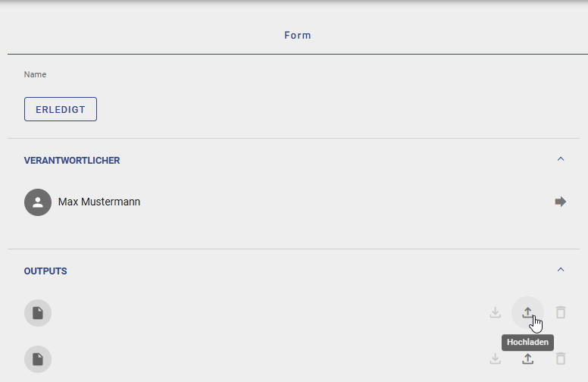Click the arrow icon beside Max Mustermann
588x382 pixels.
pos(561,202)
